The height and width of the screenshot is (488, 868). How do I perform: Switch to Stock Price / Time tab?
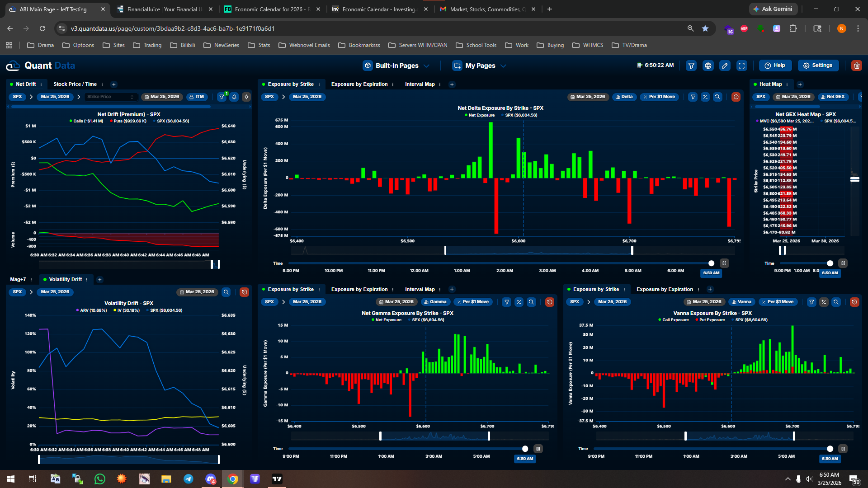tap(75, 84)
